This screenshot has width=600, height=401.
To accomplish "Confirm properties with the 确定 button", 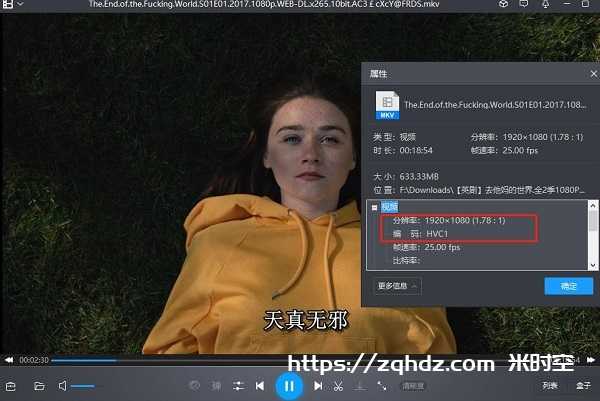I will [569, 286].
